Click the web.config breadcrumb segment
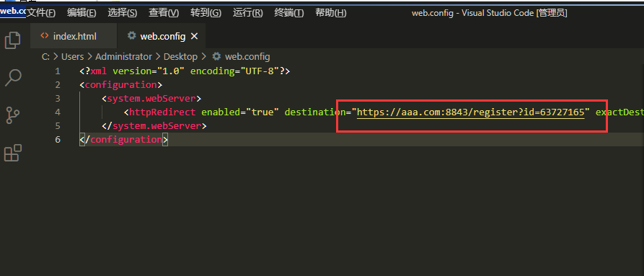 point(247,57)
